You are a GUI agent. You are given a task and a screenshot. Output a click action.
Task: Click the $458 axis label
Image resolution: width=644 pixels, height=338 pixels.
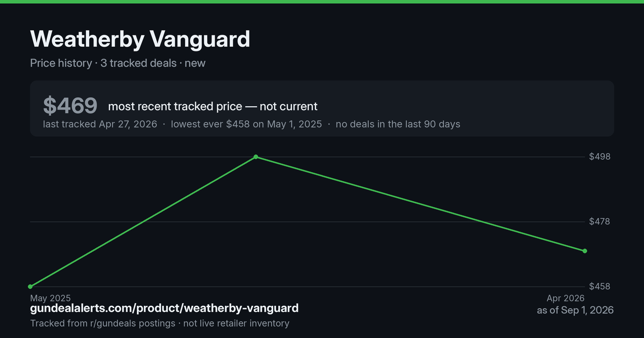point(599,286)
